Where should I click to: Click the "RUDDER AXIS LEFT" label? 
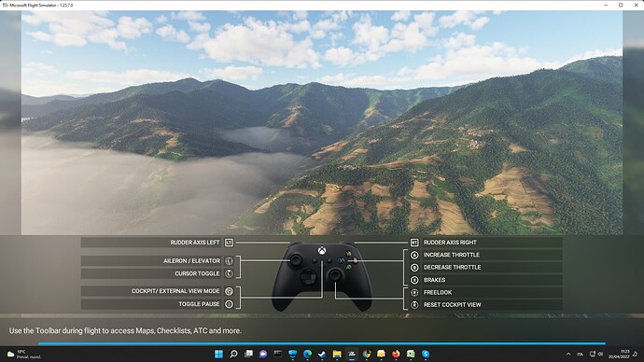coord(195,243)
